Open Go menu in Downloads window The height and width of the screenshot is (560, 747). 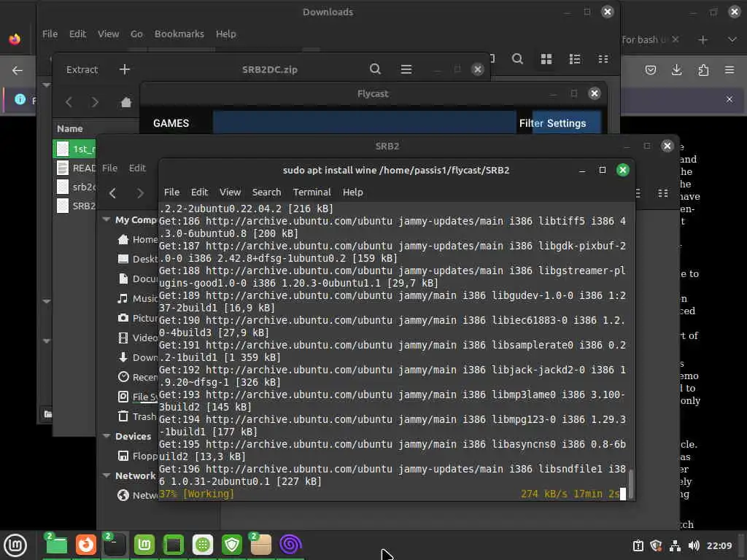pyautogui.click(x=136, y=34)
